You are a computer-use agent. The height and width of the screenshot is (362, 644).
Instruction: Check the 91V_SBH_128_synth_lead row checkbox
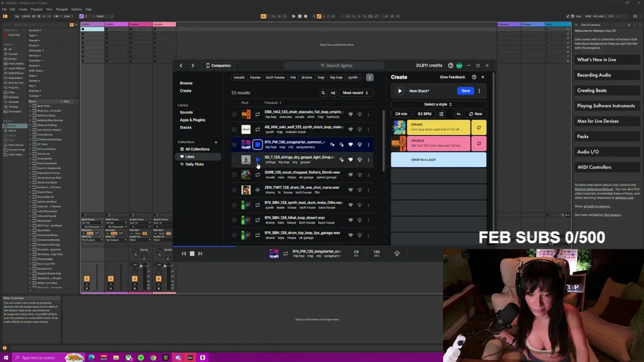point(234,205)
